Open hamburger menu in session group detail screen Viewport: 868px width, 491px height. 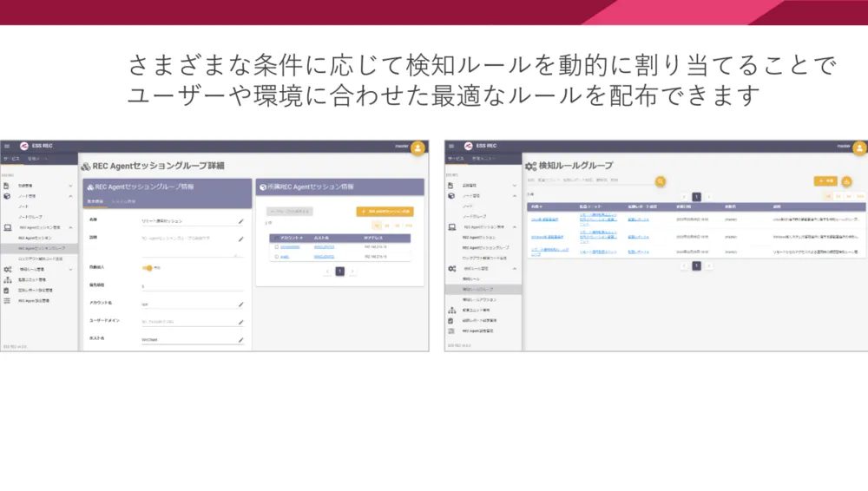pyautogui.click(x=7, y=146)
